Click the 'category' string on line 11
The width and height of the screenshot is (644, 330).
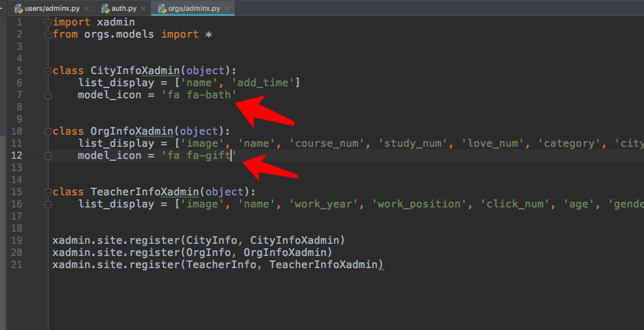[x=570, y=144]
